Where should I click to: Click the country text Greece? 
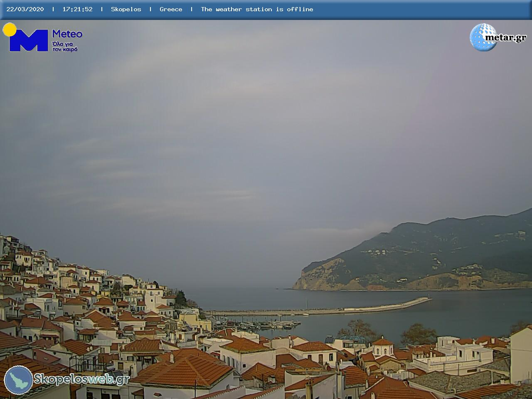click(171, 9)
